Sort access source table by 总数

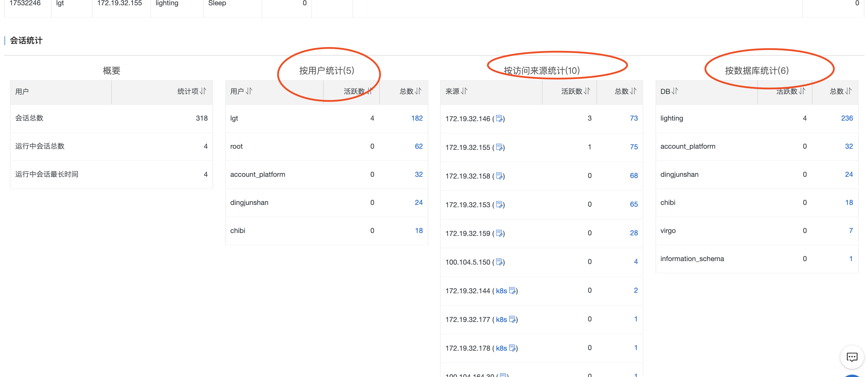[x=634, y=91]
